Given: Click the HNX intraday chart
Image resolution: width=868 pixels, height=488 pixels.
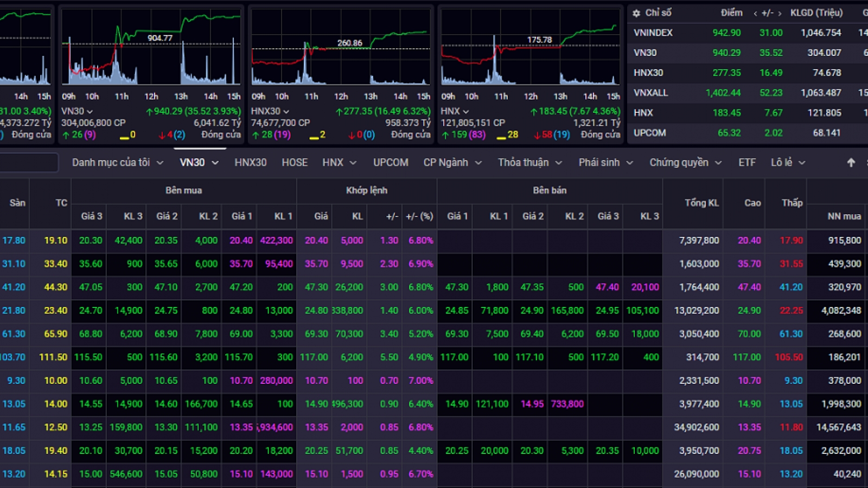Looking at the screenshot, I should (530, 48).
